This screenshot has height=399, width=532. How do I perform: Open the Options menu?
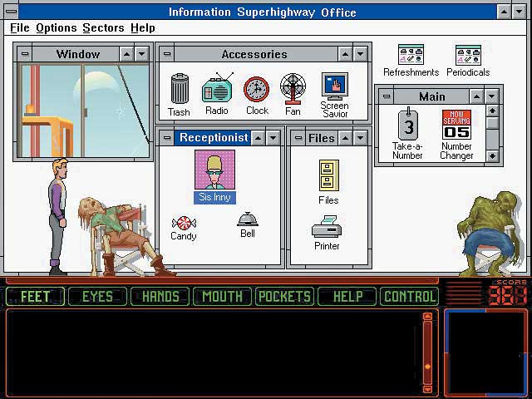click(x=57, y=27)
